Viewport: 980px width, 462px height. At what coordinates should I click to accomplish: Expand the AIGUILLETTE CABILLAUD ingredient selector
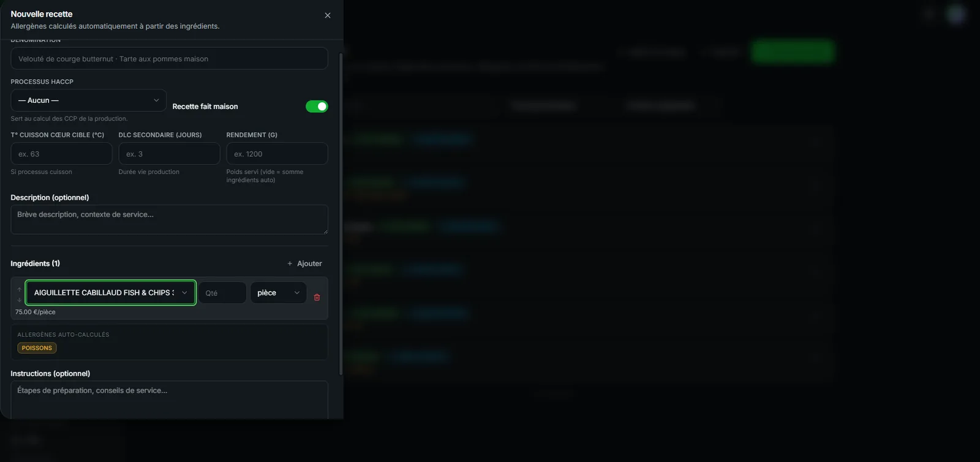tap(111, 293)
